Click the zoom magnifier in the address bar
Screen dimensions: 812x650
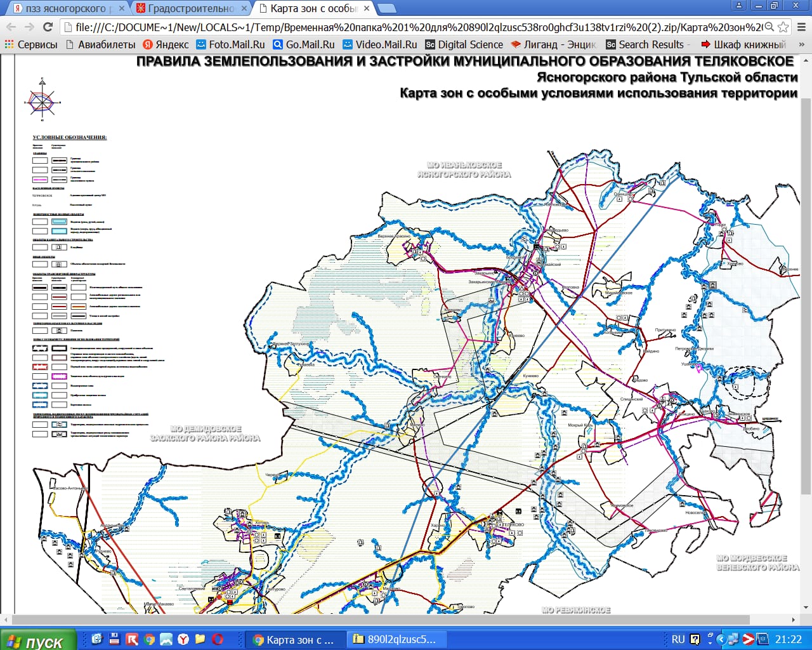tap(769, 27)
